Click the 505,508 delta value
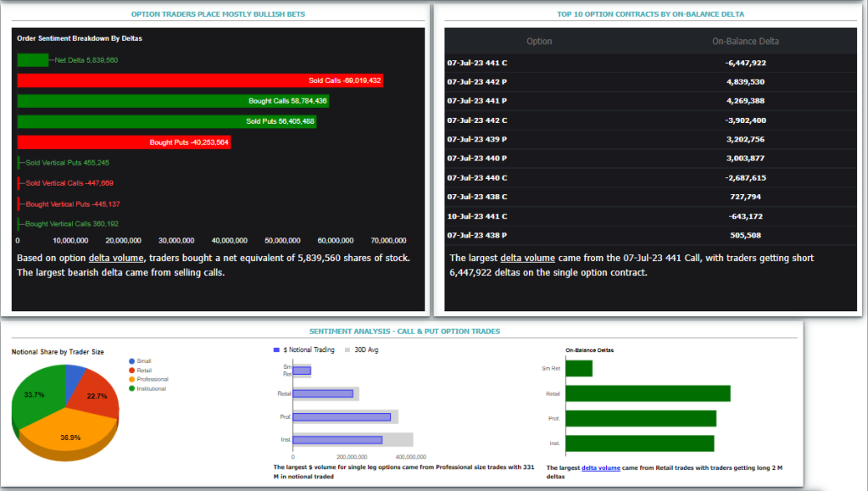The width and height of the screenshot is (868, 491). click(x=745, y=235)
